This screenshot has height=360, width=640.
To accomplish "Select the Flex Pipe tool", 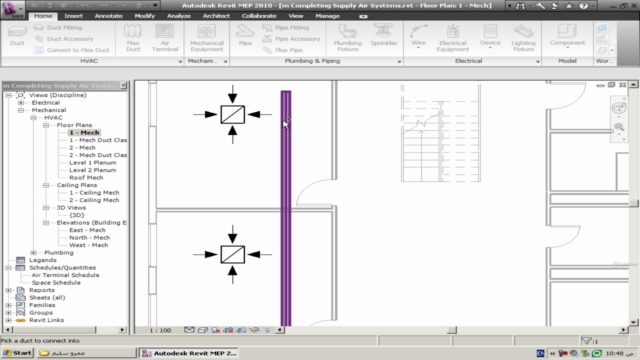I will click(x=282, y=50).
